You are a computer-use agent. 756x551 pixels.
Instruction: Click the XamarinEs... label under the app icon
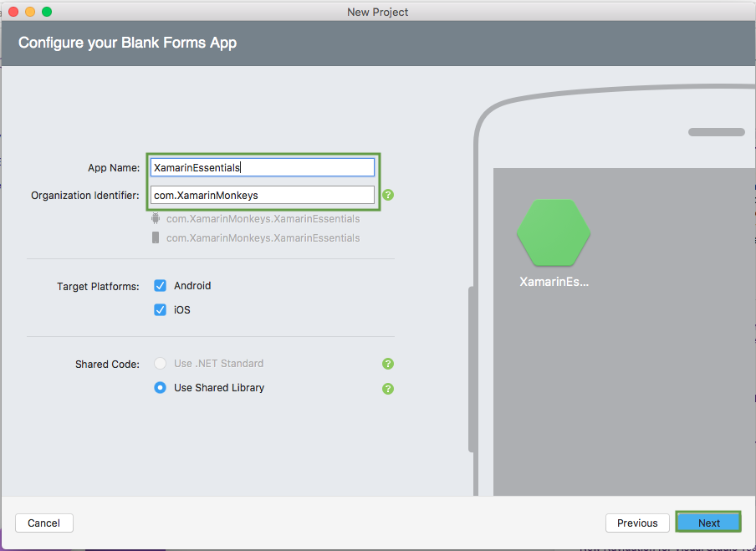click(x=553, y=282)
